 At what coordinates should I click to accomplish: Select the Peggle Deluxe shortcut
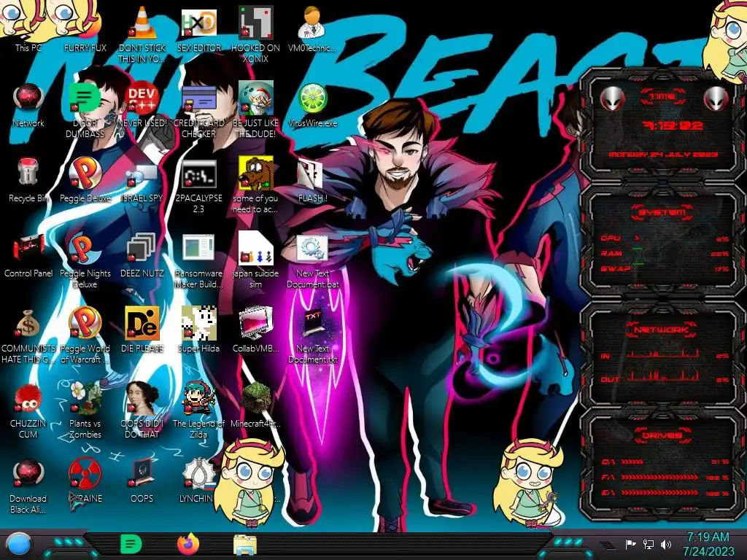(85, 180)
